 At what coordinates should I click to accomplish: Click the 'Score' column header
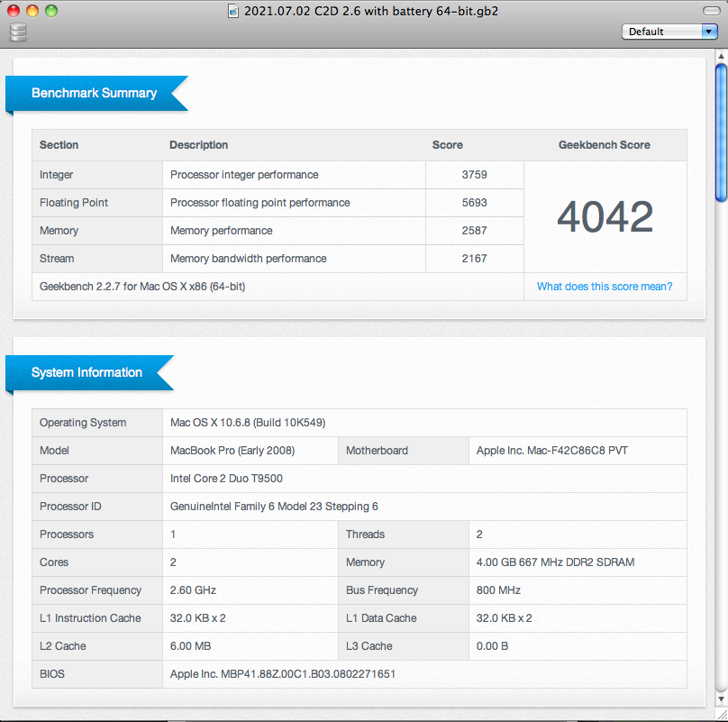click(448, 145)
